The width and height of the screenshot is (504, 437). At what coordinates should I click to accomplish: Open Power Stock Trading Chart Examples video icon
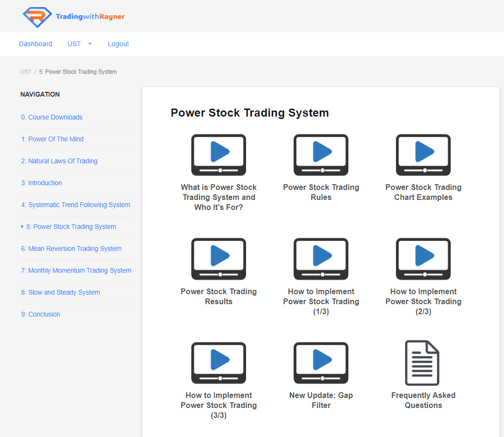coord(423,155)
